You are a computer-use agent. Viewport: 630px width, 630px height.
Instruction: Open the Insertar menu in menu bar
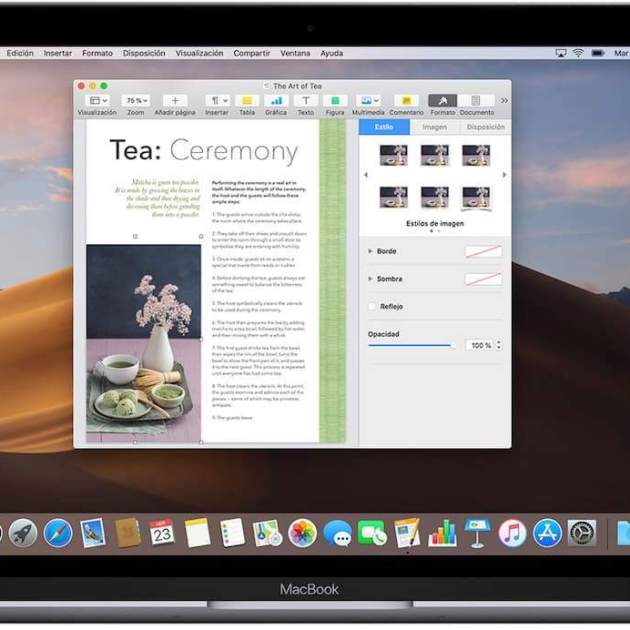(x=58, y=53)
